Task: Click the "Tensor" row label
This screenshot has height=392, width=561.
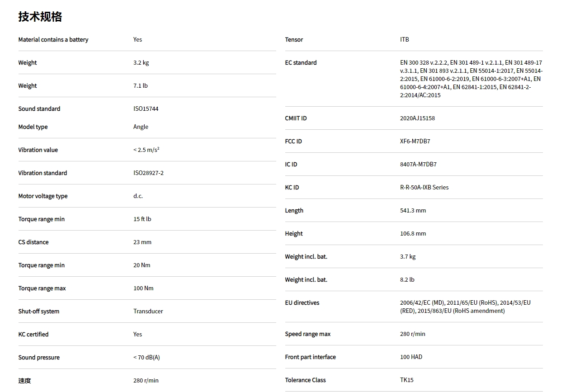Action: 294,40
